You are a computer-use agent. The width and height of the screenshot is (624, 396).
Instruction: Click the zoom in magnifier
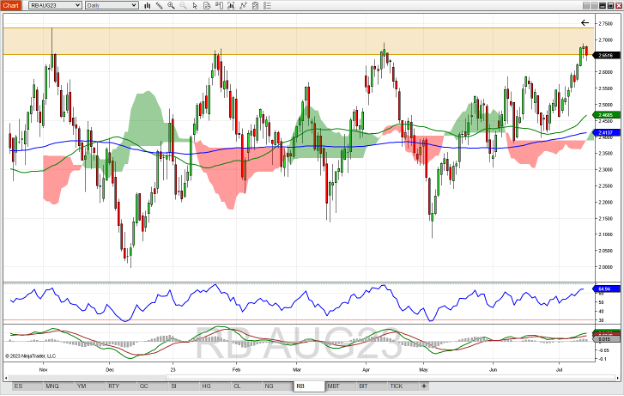click(171, 6)
